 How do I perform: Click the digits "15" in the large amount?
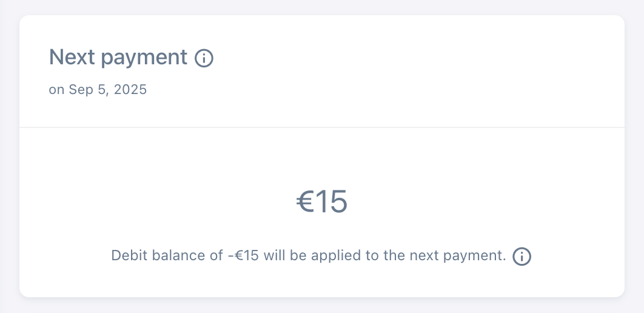(331, 202)
